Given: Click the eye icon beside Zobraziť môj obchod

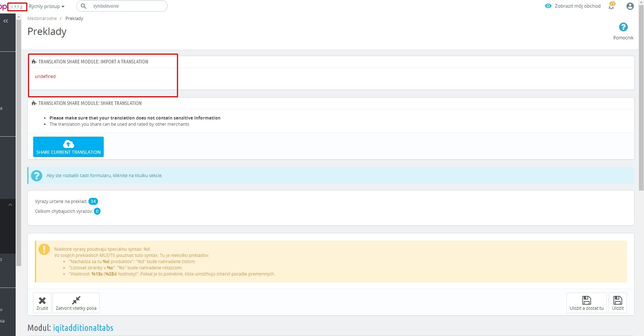Looking at the screenshot, I should pyautogui.click(x=548, y=6).
